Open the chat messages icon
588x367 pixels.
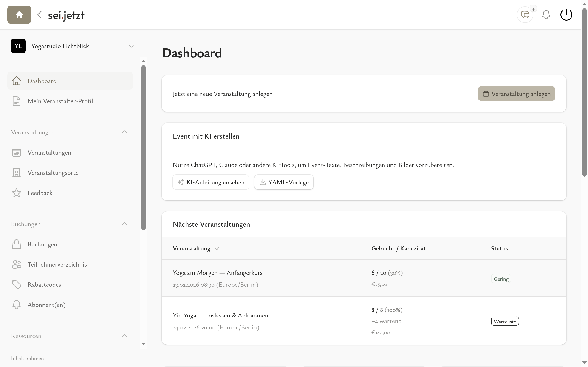tap(525, 15)
